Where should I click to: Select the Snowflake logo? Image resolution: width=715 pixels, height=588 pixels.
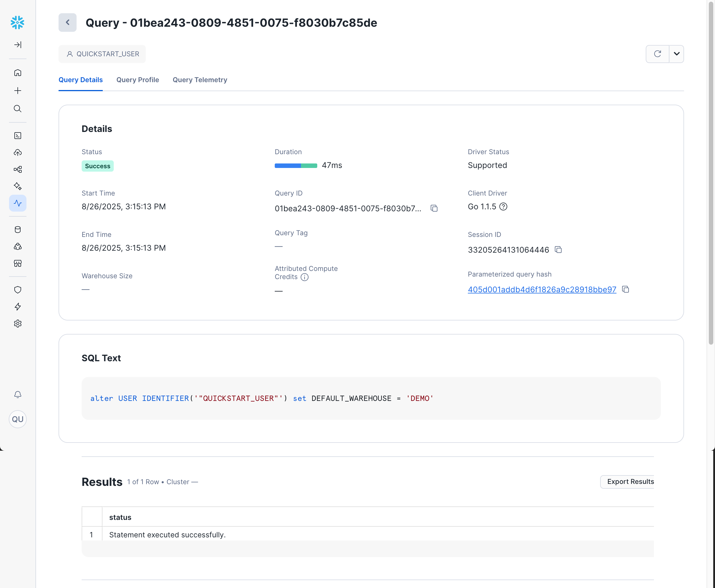point(18,22)
